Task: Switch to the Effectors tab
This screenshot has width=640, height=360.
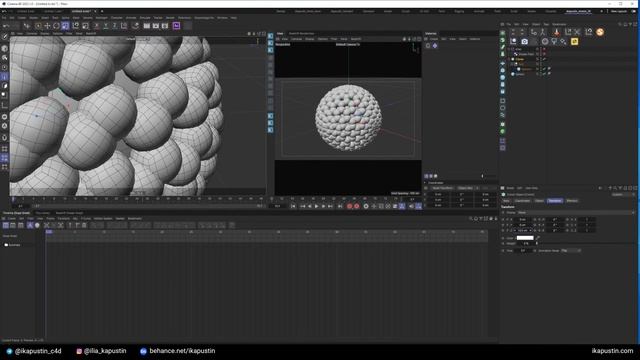Action: [x=572, y=201]
